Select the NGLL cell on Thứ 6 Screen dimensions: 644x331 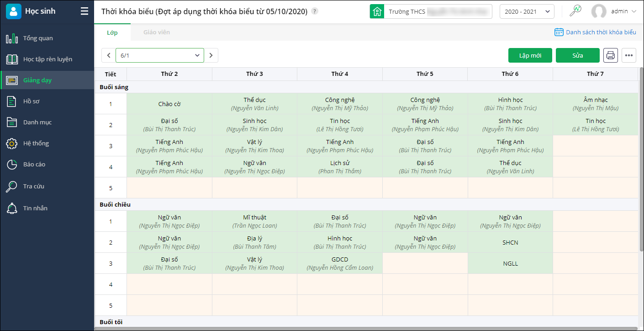(510, 263)
